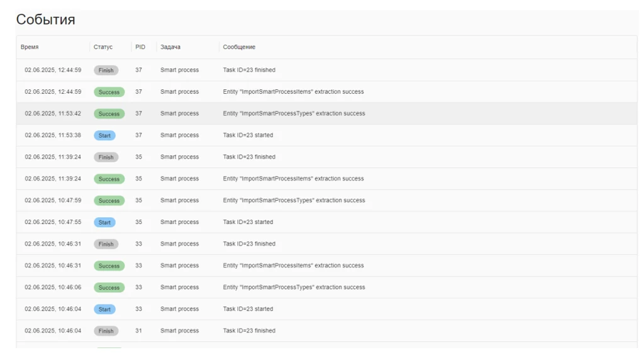Select the Start badge at 11:53:38
This screenshot has height=355, width=644.
[104, 135]
